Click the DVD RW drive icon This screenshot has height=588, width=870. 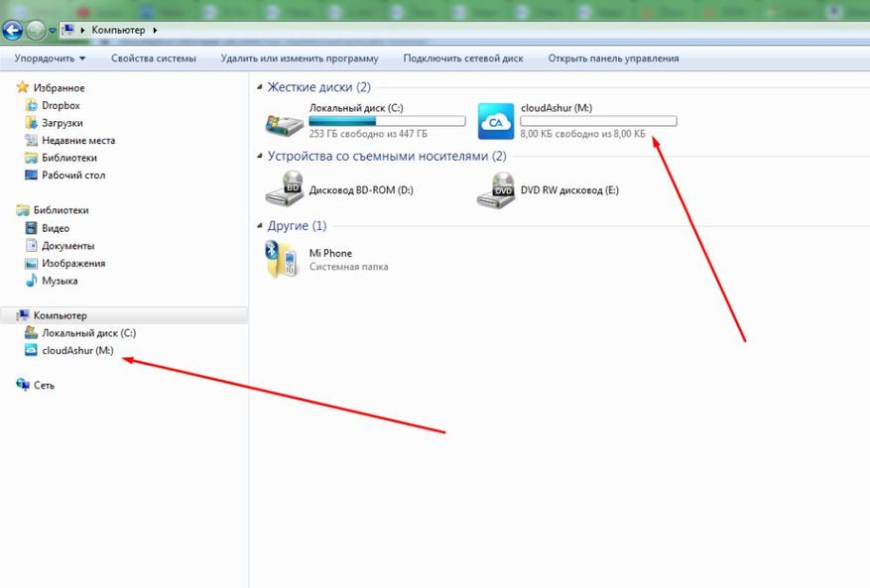496,189
